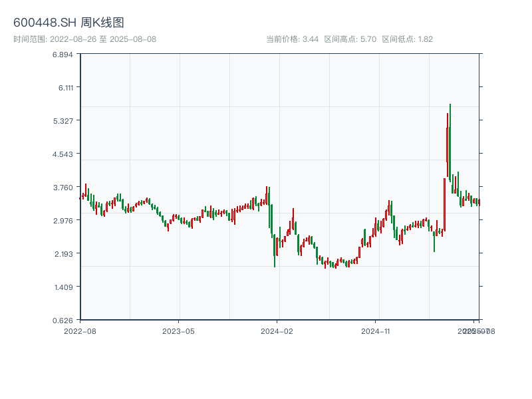Image resolution: width=532 pixels, height=399 pixels.
Task: Click the 2024-11 x-axis date label
Action: (x=376, y=330)
